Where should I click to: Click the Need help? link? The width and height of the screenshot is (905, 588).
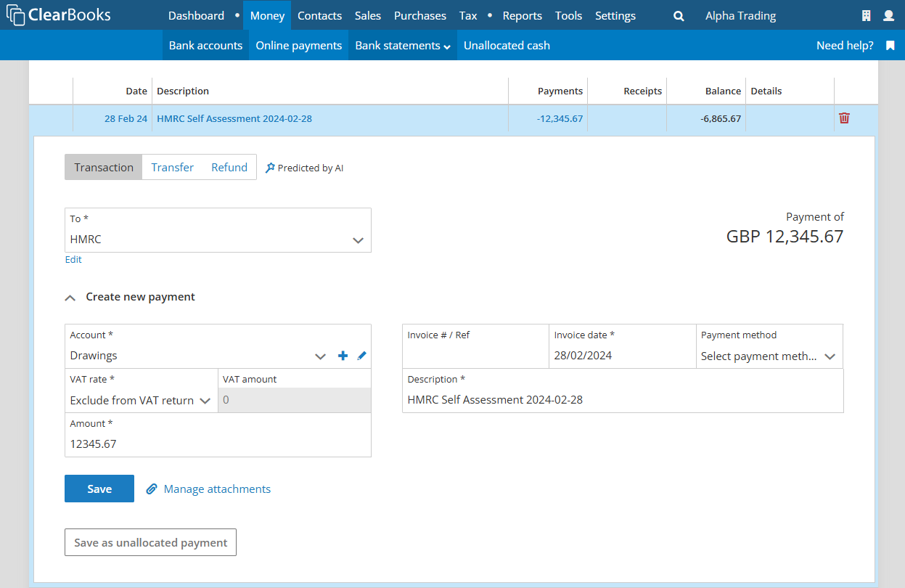(x=845, y=45)
